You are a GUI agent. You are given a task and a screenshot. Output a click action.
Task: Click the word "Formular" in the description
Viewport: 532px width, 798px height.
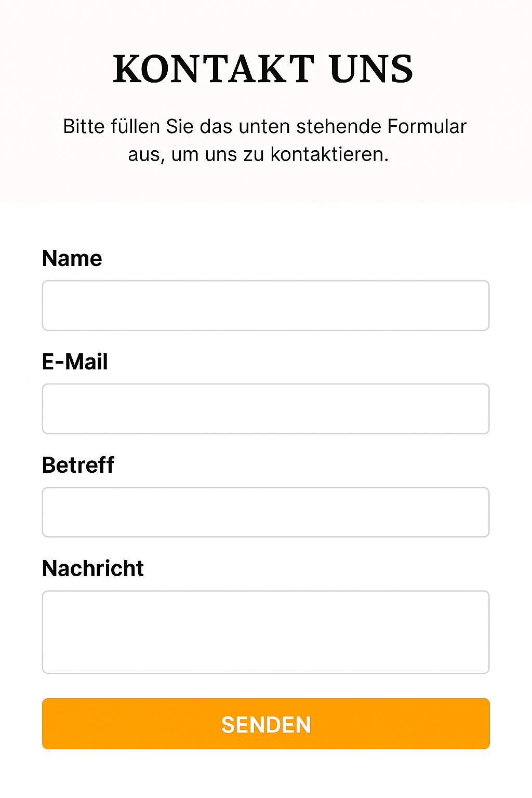427,127
